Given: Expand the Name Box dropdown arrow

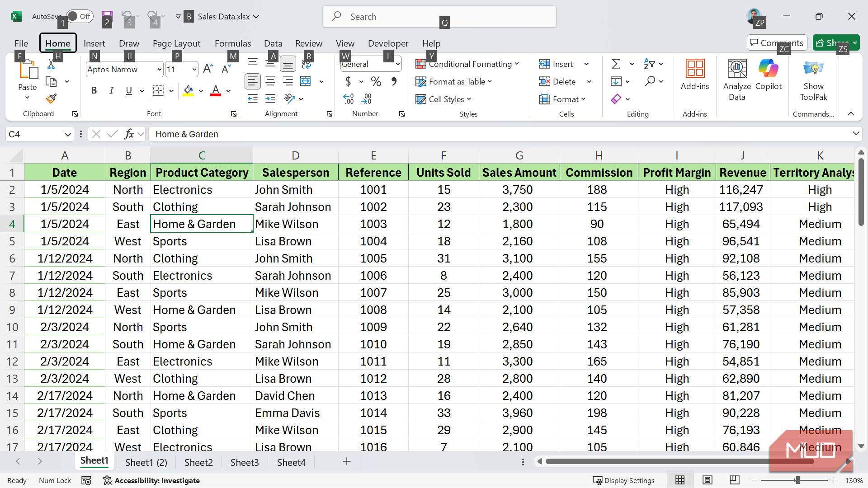Looking at the screenshot, I should click(x=67, y=134).
